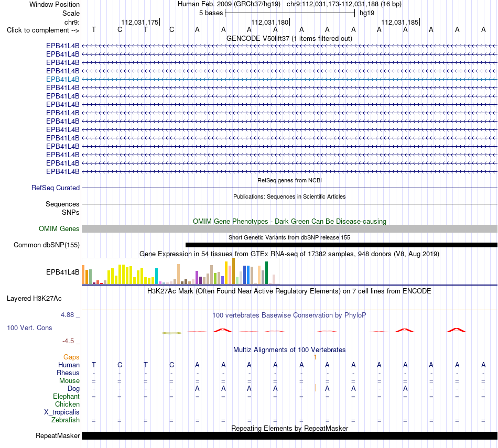Image resolution: width=498 pixels, height=448 pixels.
Task: Click the SNPs track label
Action: (x=71, y=212)
